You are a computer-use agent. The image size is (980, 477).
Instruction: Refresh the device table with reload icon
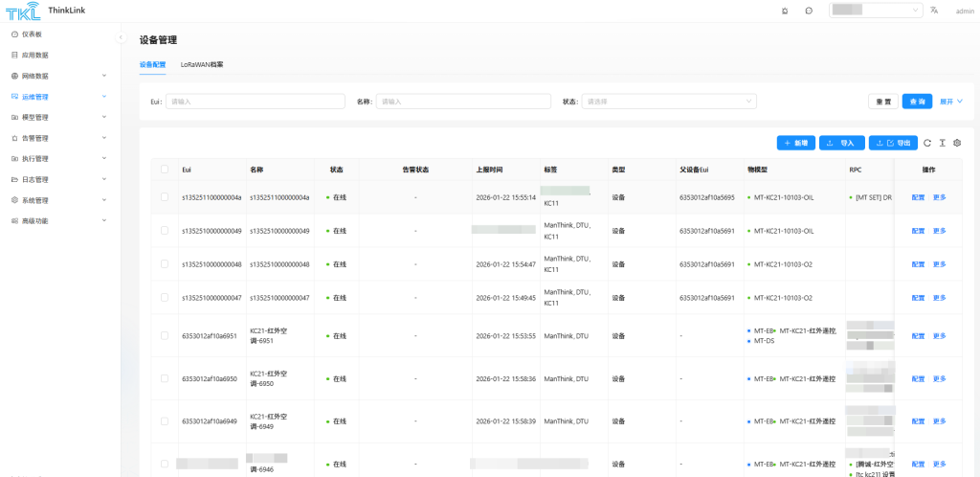(x=926, y=143)
